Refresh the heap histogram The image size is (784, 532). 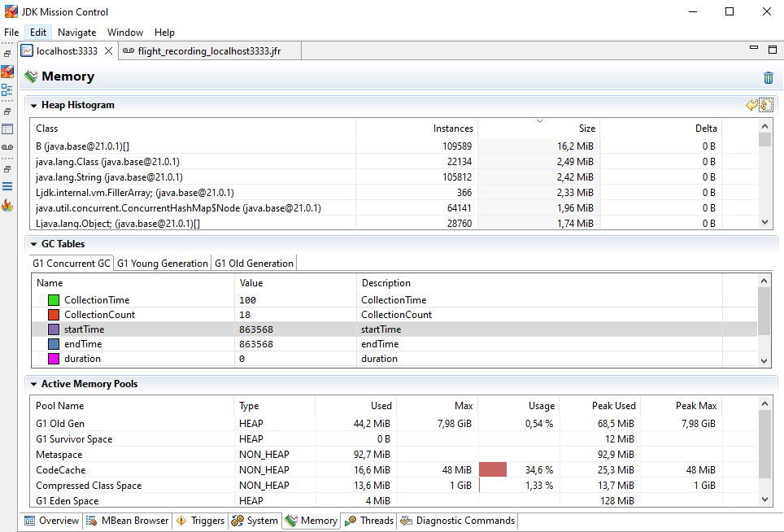[765, 105]
